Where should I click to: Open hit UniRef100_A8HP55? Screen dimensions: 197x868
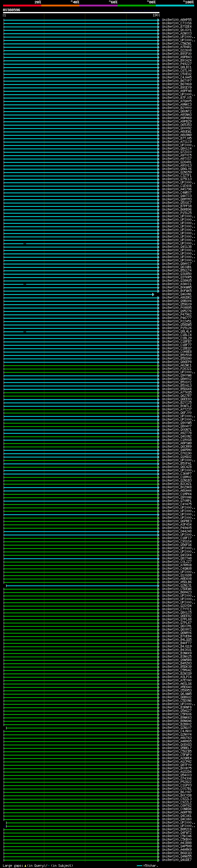176,20
